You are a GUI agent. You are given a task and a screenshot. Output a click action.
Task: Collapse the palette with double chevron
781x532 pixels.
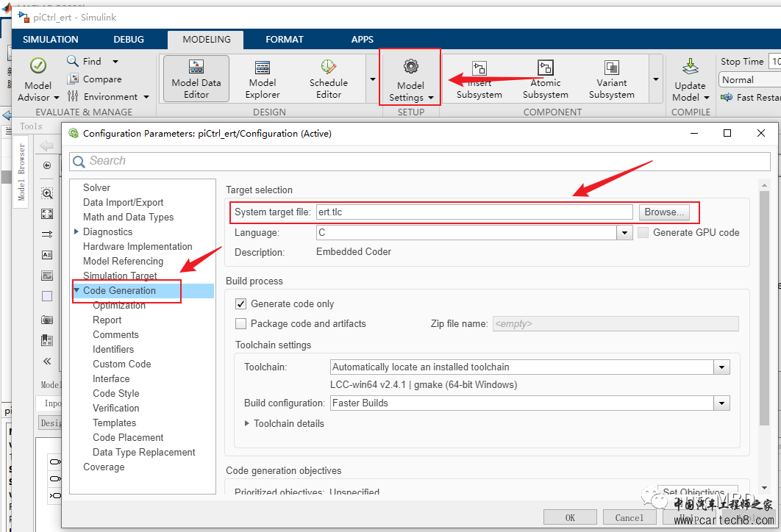pos(47,362)
